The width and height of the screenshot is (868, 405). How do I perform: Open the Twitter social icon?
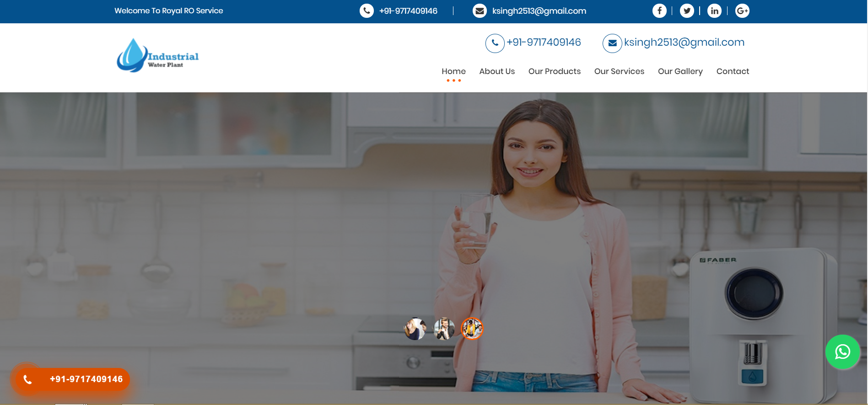pos(686,11)
